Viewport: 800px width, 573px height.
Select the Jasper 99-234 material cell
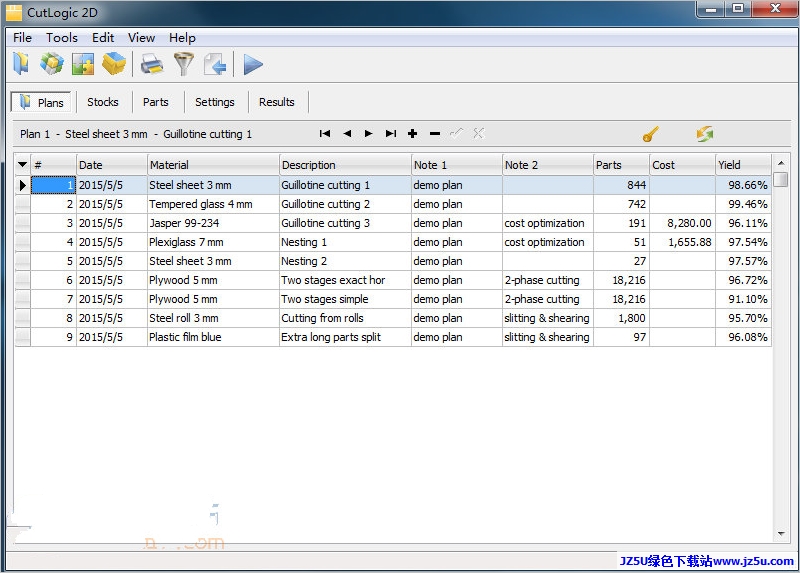tap(213, 223)
